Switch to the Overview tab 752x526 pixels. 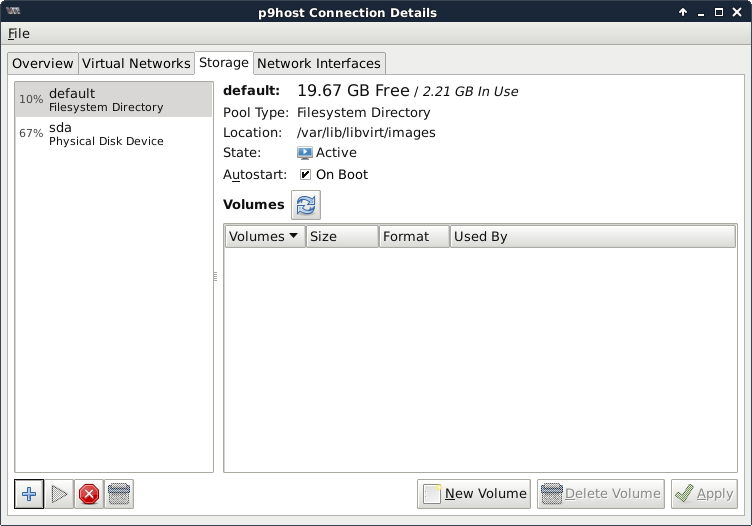coord(43,63)
